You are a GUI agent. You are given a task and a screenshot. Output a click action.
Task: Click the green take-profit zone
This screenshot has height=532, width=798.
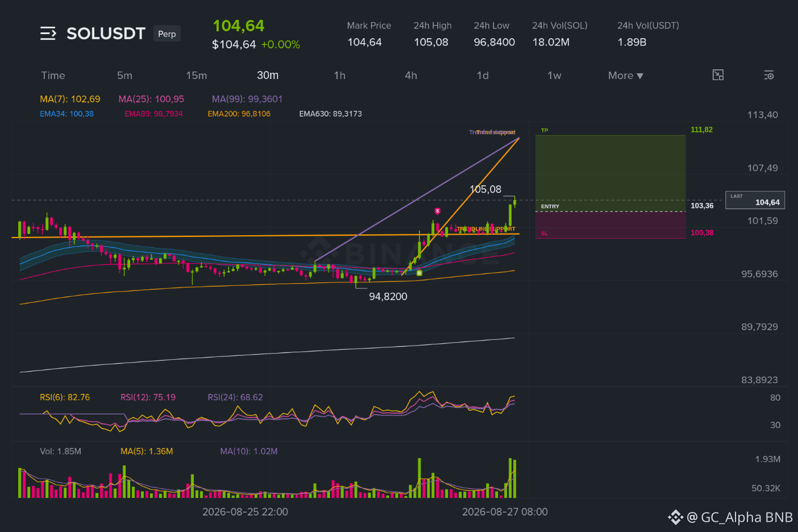point(610,173)
